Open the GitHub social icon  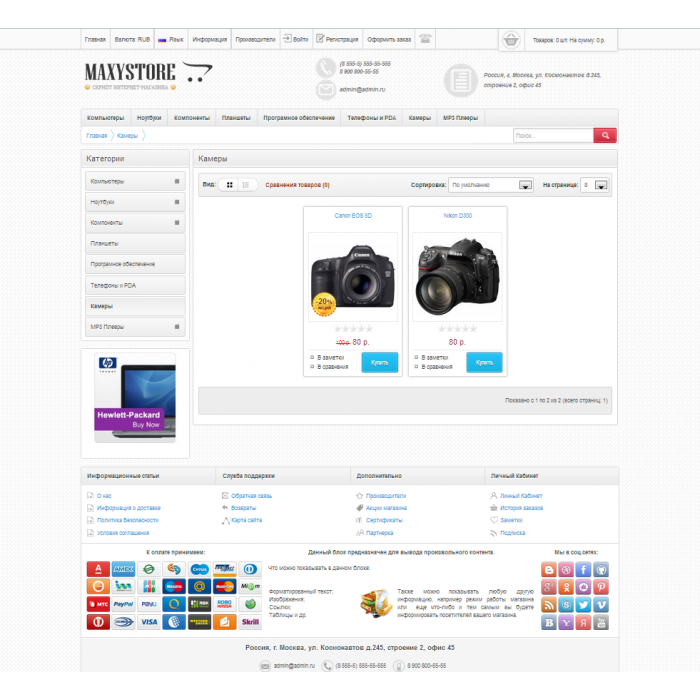(601, 570)
